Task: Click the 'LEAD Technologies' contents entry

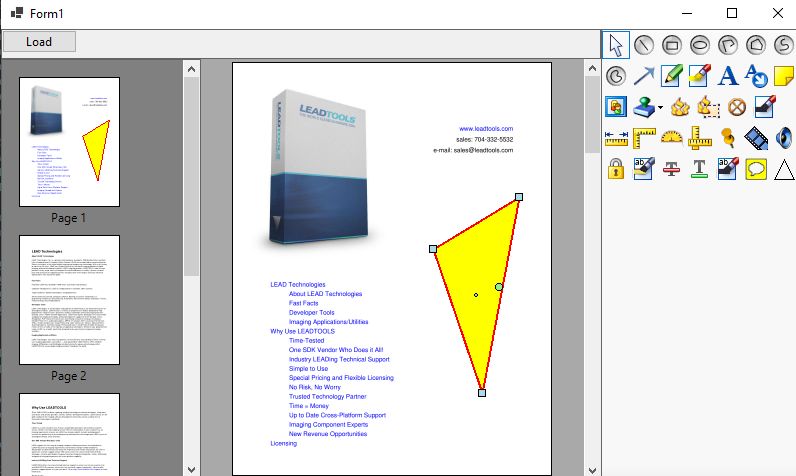Action: tap(297, 285)
